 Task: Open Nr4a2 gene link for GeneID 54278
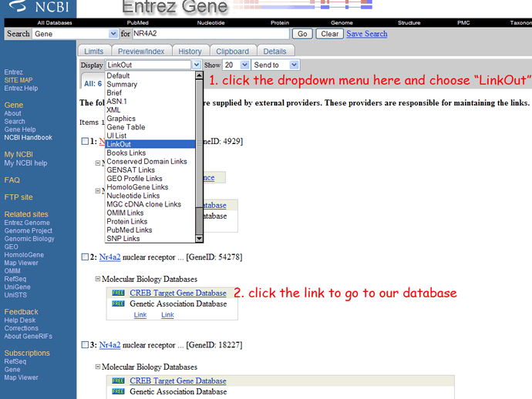click(x=109, y=257)
